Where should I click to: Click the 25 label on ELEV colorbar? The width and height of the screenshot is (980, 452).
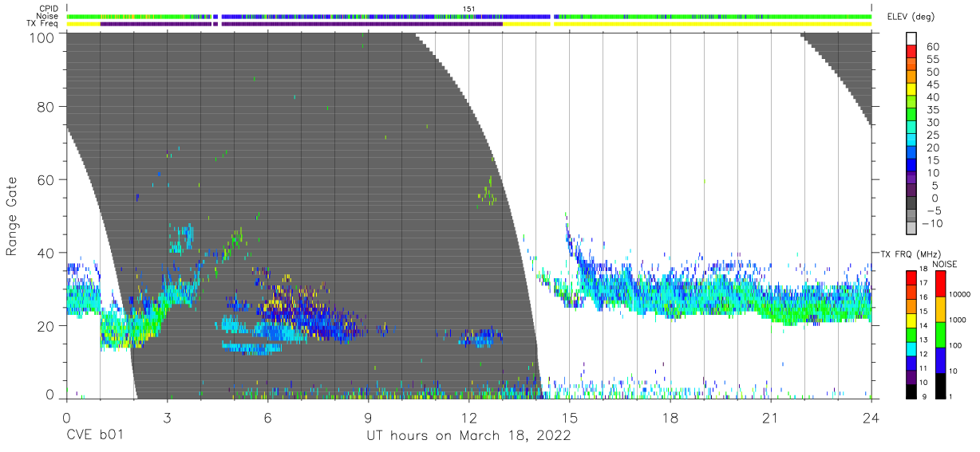click(933, 135)
